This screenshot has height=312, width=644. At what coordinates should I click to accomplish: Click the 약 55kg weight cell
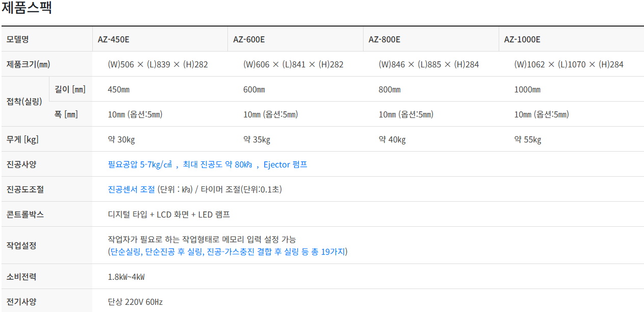(x=528, y=139)
